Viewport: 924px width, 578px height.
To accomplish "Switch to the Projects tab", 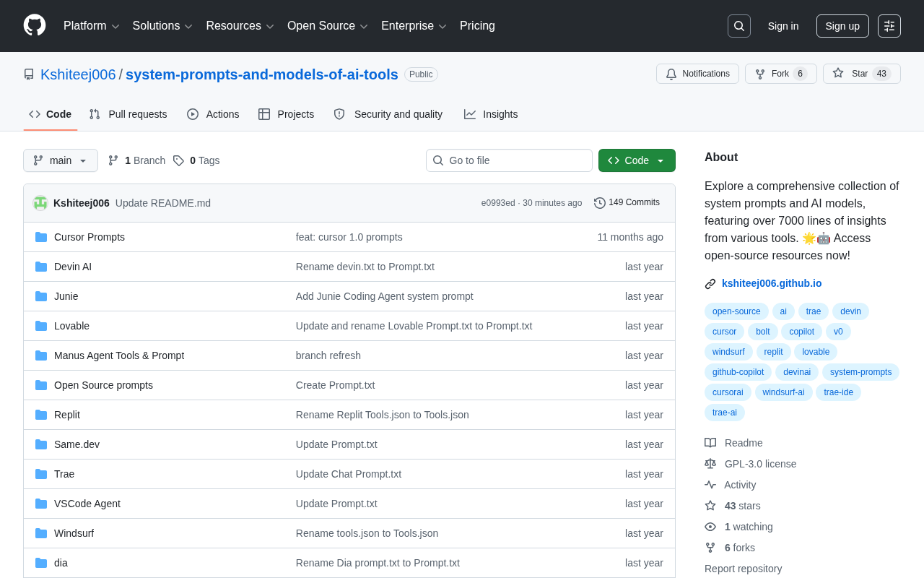I will 287,114.
